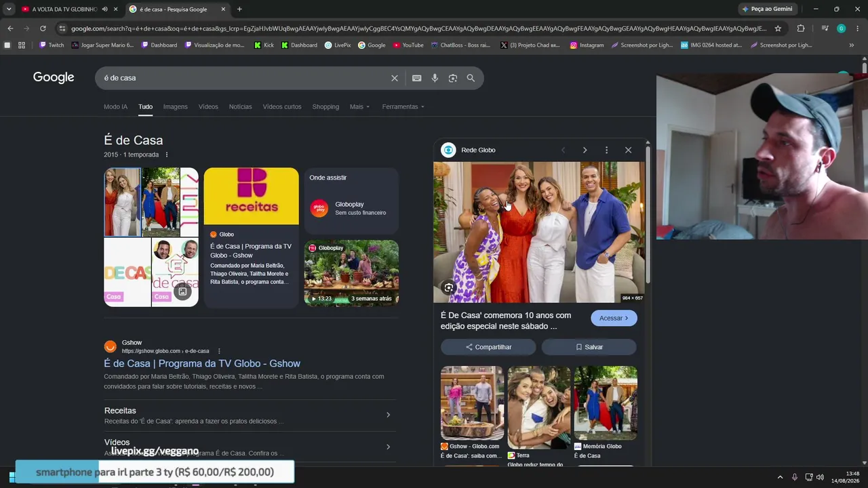This screenshot has height=488, width=868.
Task: Switch to the Imagens results tab
Action: [175, 106]
